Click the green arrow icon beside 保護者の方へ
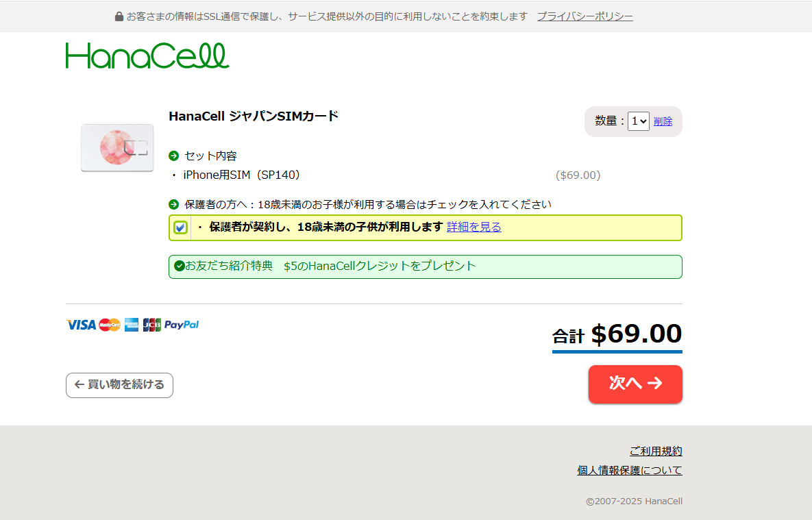The image size is (812, 520). (174, 205)
